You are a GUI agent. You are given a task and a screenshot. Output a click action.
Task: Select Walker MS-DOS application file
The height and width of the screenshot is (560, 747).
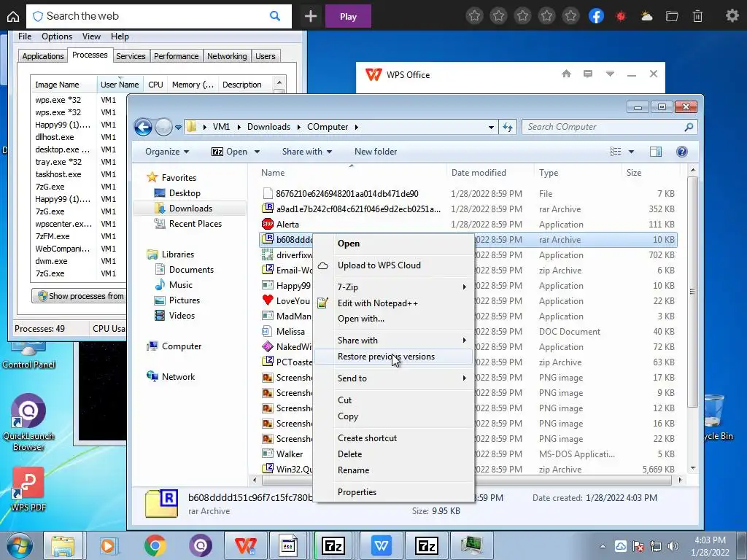(289, 454)
